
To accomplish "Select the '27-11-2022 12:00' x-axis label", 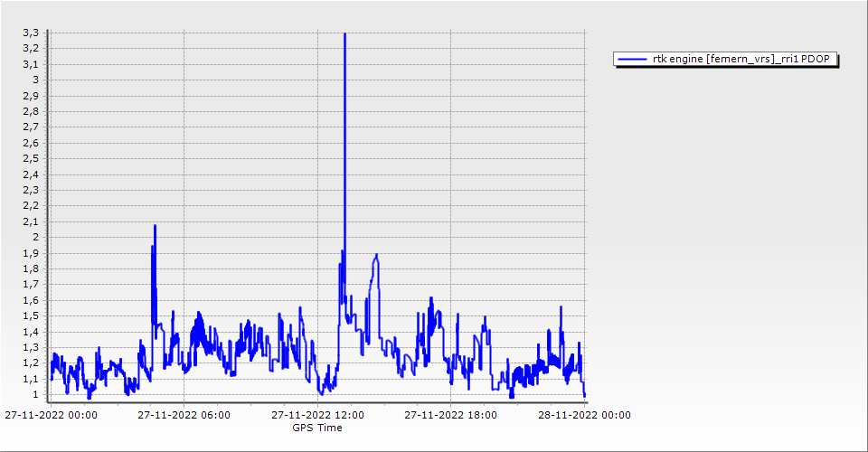I will [317, 415].
